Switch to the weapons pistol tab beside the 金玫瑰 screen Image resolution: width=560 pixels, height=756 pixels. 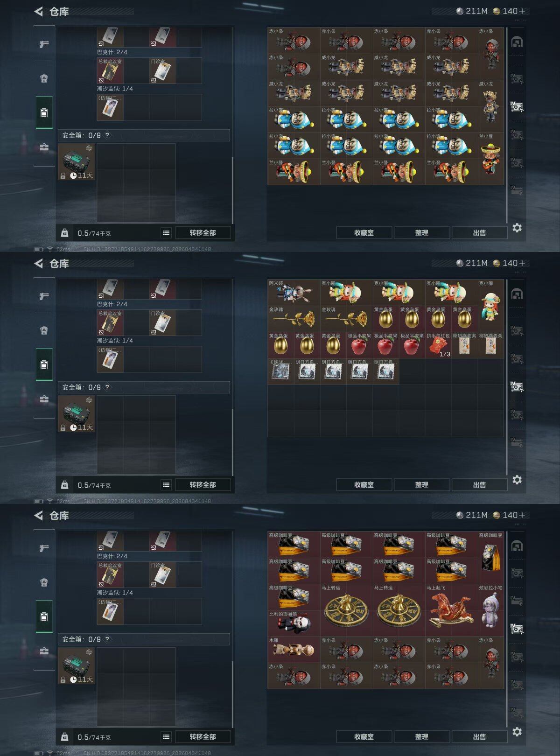[x=44, y=296]
